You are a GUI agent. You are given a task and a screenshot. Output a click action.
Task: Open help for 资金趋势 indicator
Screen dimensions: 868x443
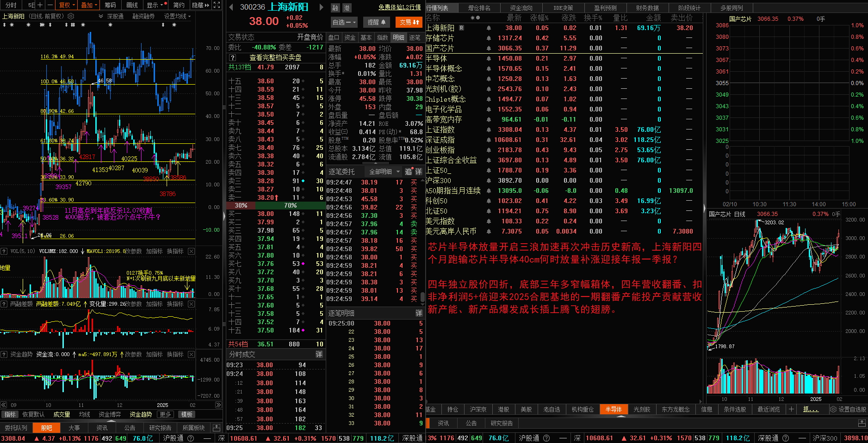click(x=4, y=354)
